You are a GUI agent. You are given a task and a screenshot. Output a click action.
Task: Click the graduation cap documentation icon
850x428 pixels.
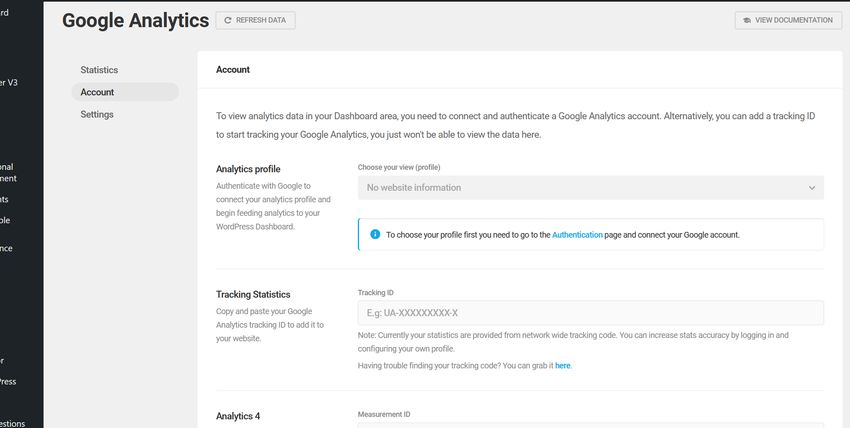(x=747, y=20)
